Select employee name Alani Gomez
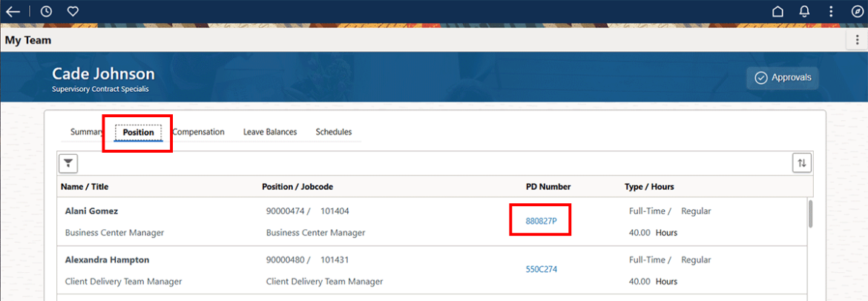 click(x=91, y=211)
